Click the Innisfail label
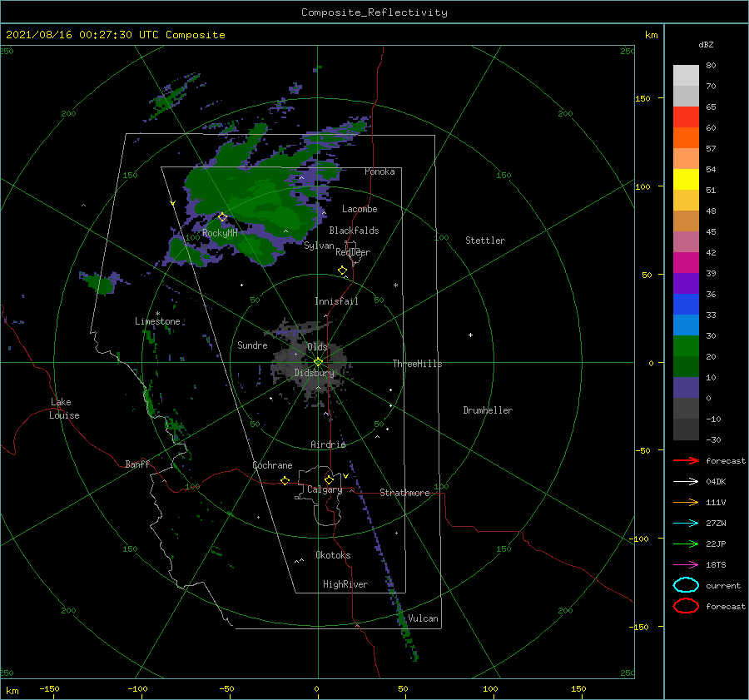749x700 pixels. [336, 301]
